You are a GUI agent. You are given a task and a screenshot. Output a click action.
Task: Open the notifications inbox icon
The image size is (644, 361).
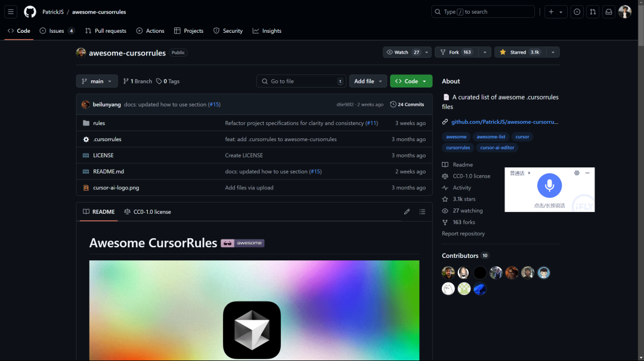(609, 12)
